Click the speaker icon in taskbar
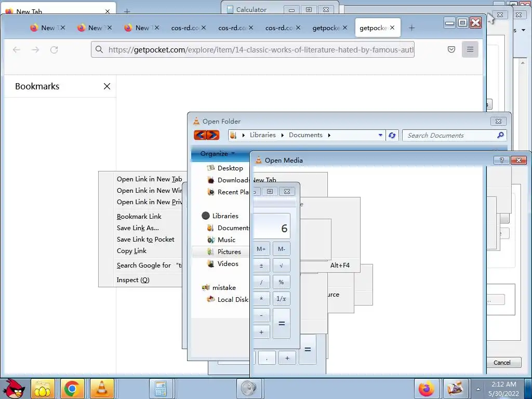Viewport: 532px width, 399px height. pyautogui.click(x=249, y=389)
